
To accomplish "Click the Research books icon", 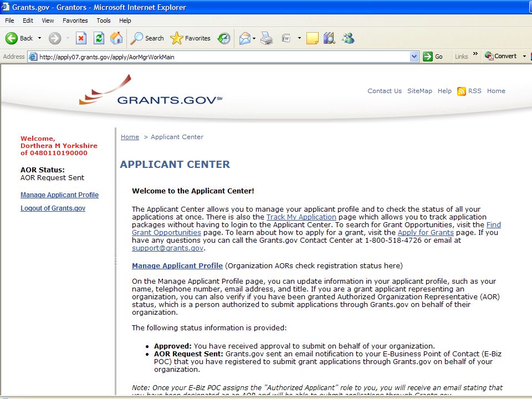I will point(329,38).
